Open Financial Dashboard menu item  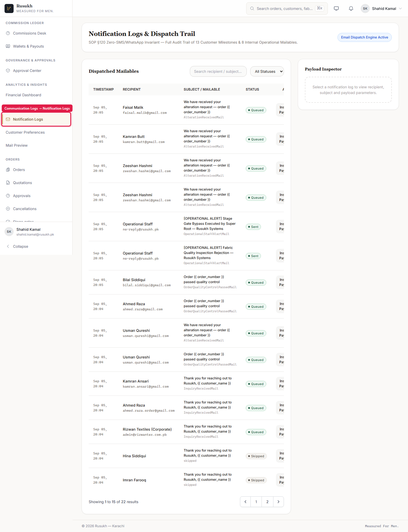24,95
